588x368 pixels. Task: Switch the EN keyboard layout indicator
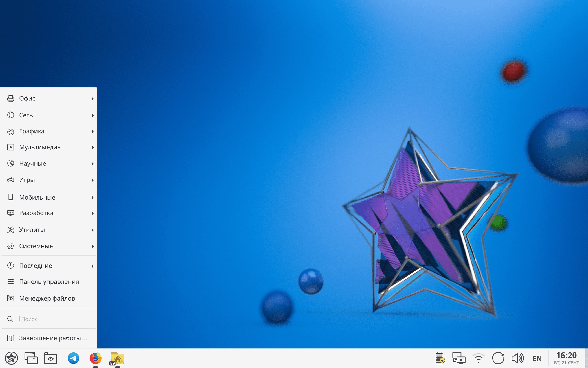pos(537,359)
